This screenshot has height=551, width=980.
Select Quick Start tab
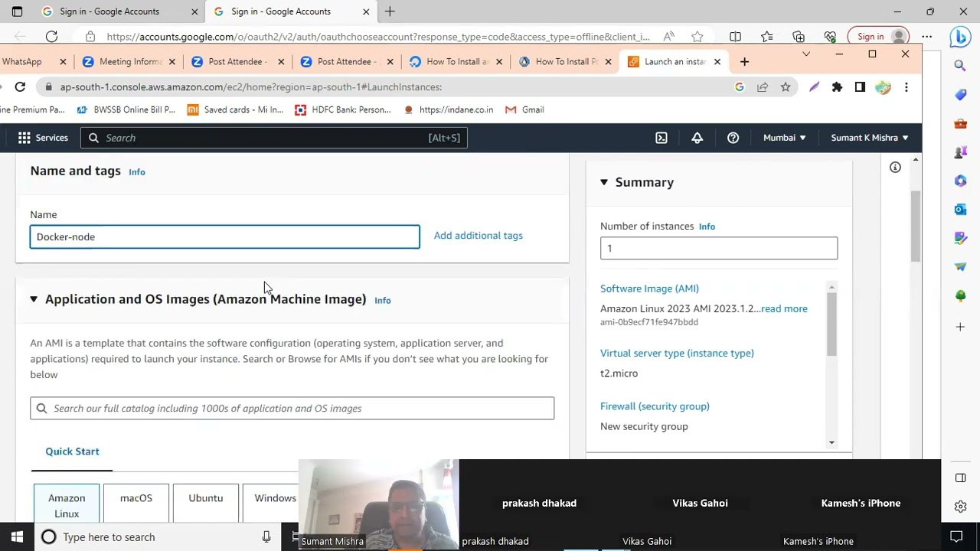pos(72,452)
